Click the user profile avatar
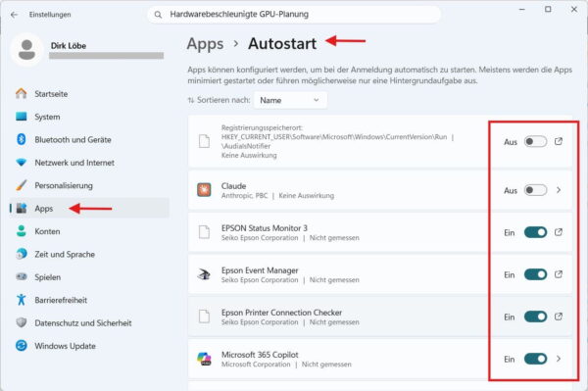Image resolution: width=588 pixels, height=391 pixels. pyautogui.click(x=26, y=50)
